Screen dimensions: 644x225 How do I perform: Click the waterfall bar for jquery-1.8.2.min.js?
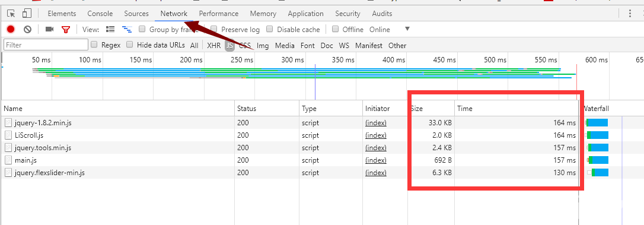click(x=597, y=122)
